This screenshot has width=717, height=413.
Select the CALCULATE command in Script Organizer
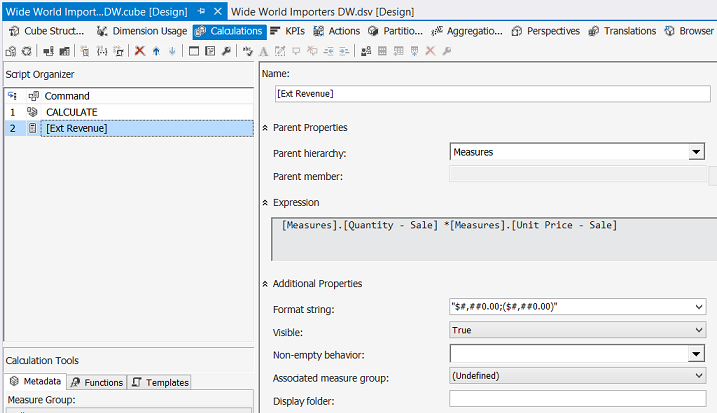coord(72,112)
